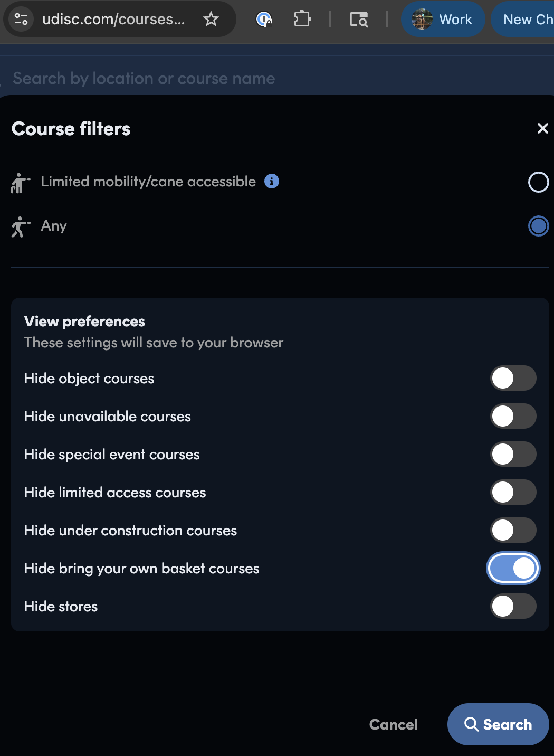Toggle Hide limited access courses
The width and height of the screenshot is (554, 756).
513,492
